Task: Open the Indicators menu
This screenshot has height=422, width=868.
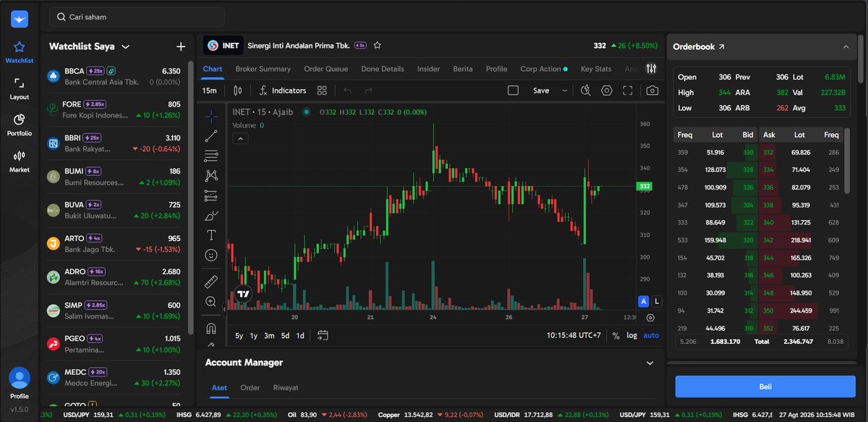Action: pyautogui.click(x=282, y=90)
